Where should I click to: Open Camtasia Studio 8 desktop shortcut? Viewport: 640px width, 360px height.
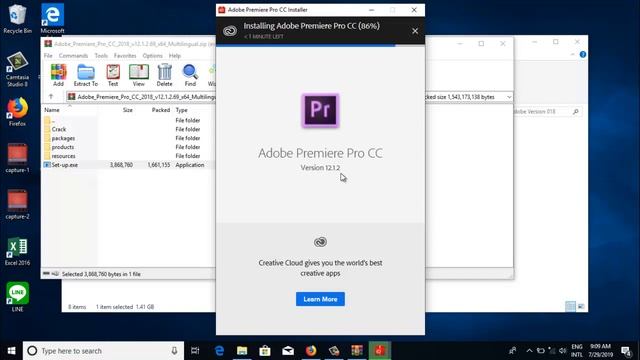17,69
